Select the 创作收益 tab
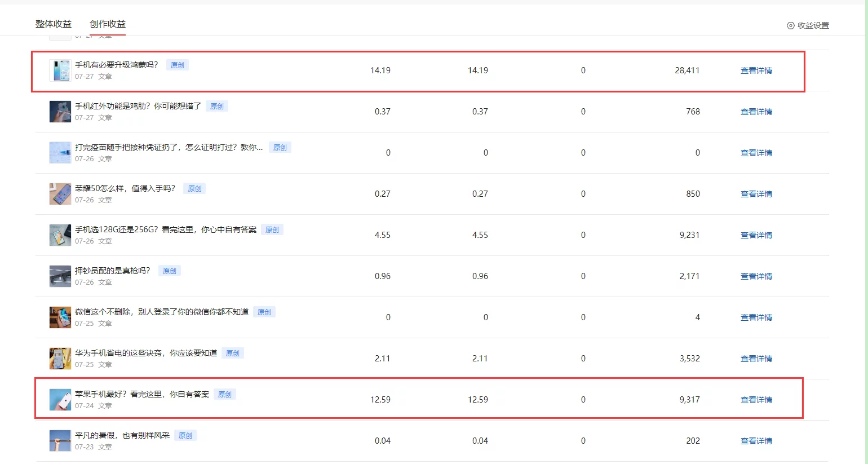 pos(108,24)
